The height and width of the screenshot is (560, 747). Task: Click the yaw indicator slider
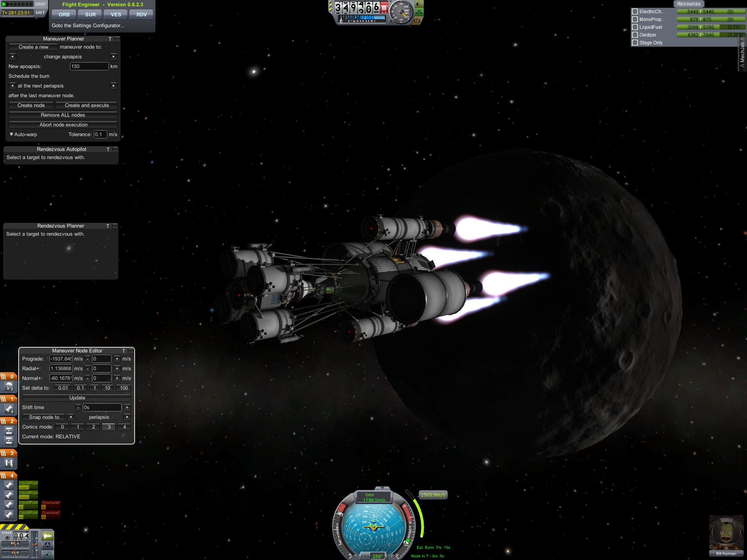click(x=15, y=554)
